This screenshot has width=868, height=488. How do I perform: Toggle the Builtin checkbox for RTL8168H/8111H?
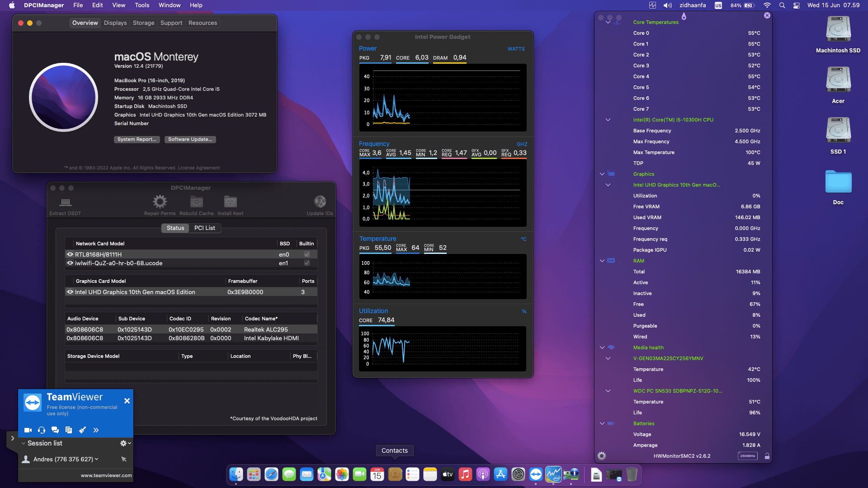click(x=307, y=254)
